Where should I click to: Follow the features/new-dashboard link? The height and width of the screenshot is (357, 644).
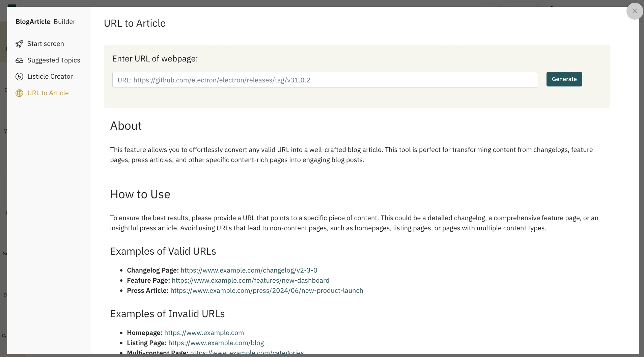pos(250,280)
